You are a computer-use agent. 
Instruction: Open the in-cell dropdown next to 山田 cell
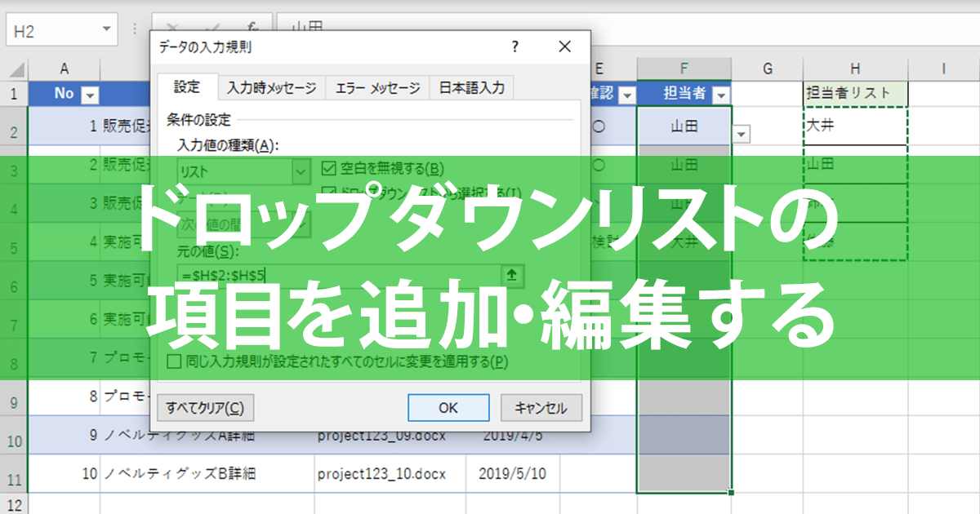tap(740, 132)
